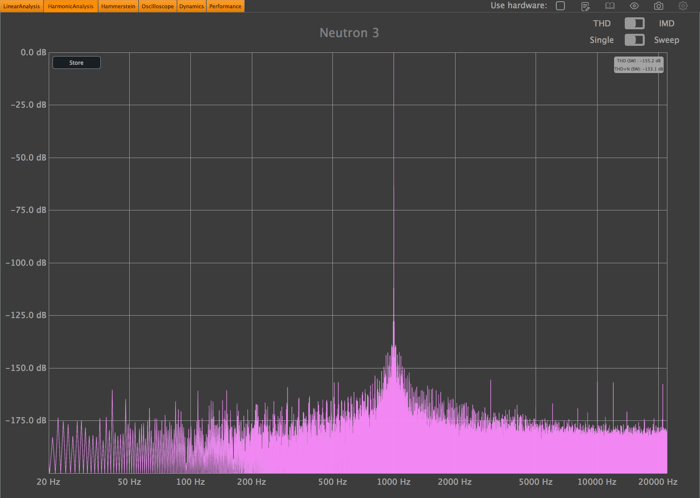This screenshot has height=498, width=700.
Task: Open the notes editor icon
Action: (585, 6)
